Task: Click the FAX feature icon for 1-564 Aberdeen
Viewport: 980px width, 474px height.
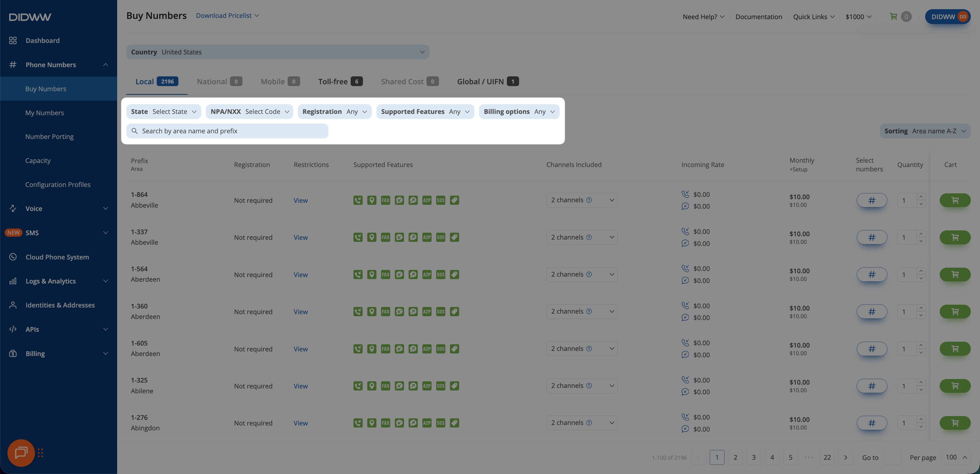Action: (x=385, y=275)
